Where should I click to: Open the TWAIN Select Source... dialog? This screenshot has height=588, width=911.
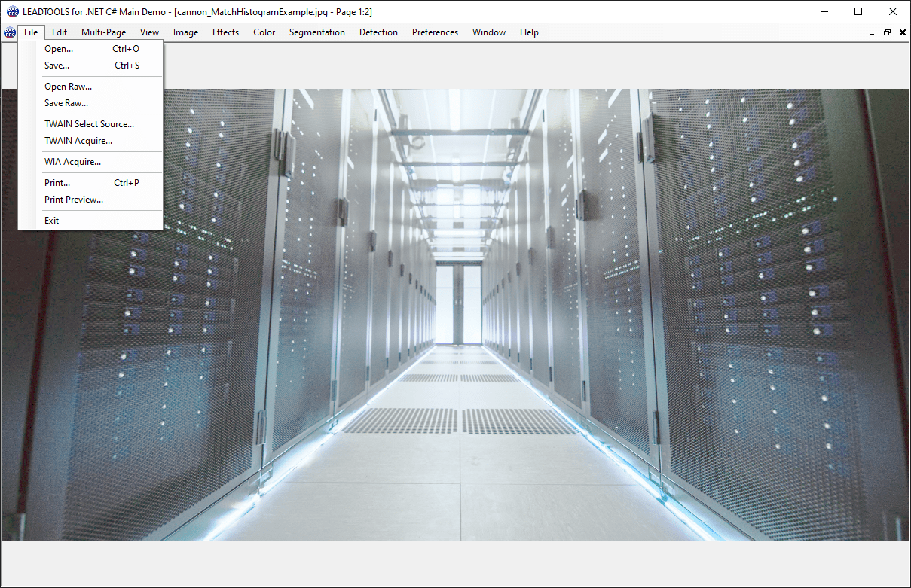coord(89,123)
